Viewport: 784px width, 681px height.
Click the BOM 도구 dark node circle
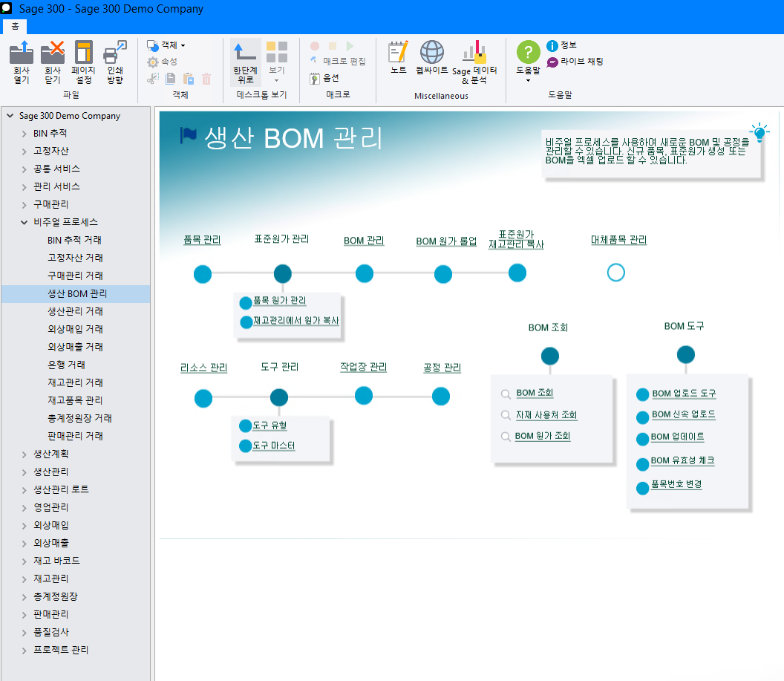pyautogui.click(x=685, y=354)
